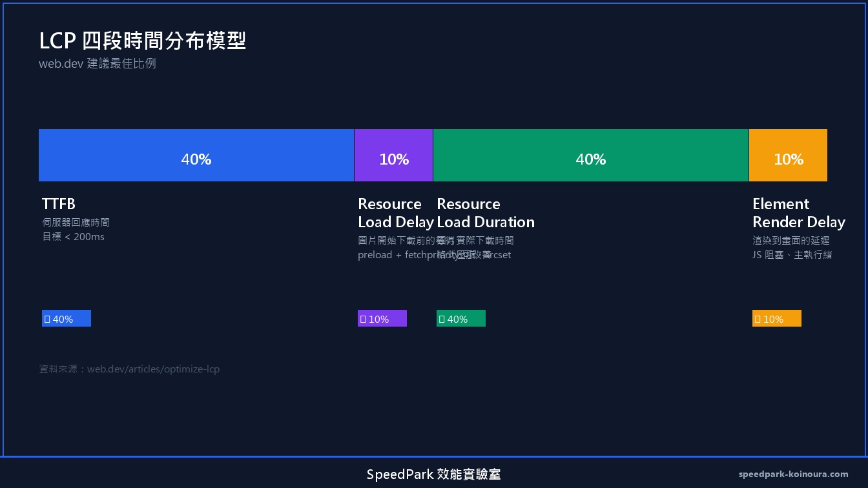
Task: Select the small orange 10% badge
Action: 777,318
